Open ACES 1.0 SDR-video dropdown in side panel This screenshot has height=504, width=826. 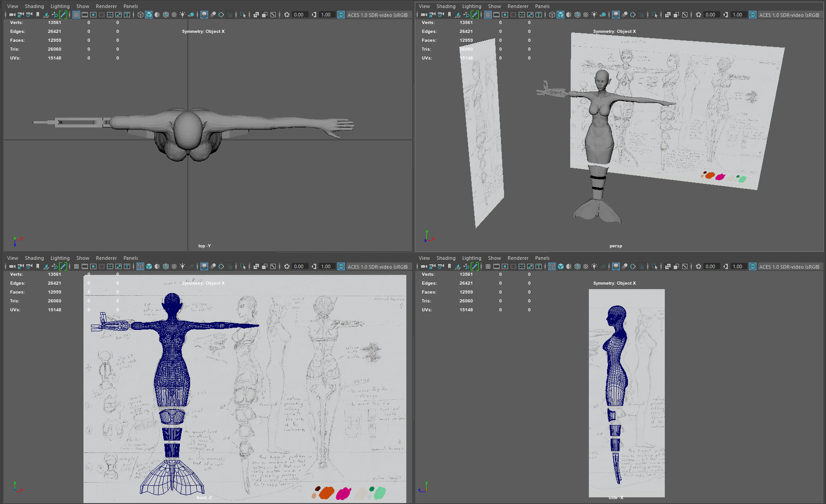click(x=789, y=266)
